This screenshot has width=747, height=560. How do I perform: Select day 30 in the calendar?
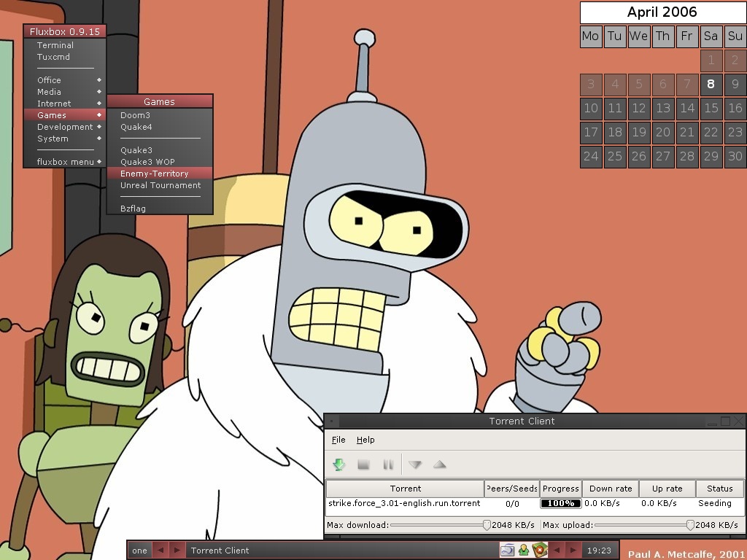pyautogui.click(x=735, y=156)
